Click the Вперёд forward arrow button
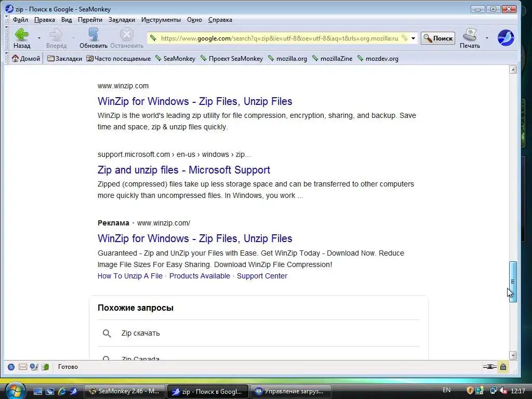 pos(56,38)
